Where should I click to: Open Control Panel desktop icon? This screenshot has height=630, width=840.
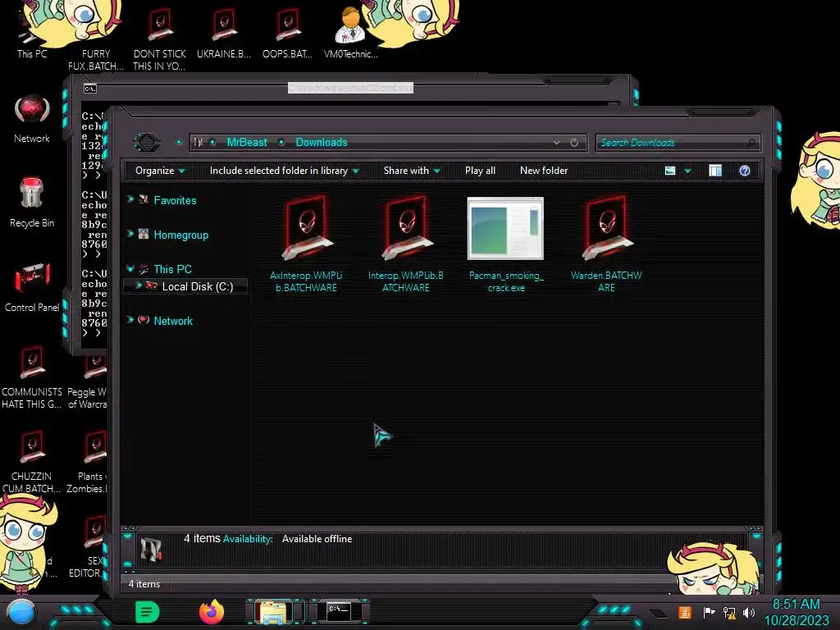(32, 287)
